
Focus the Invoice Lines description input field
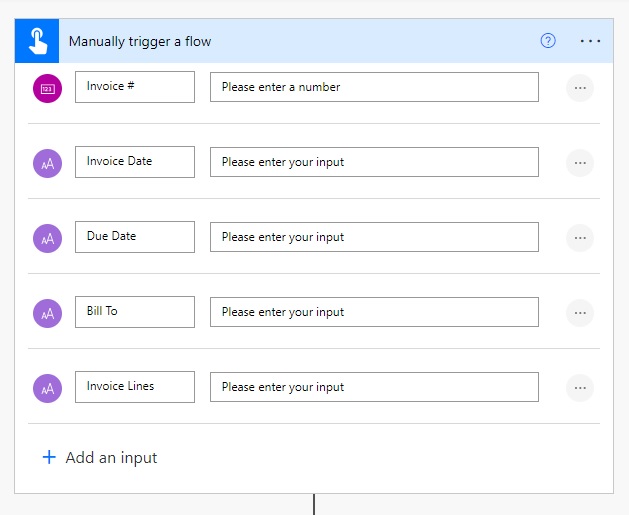[x=374, y=387]
